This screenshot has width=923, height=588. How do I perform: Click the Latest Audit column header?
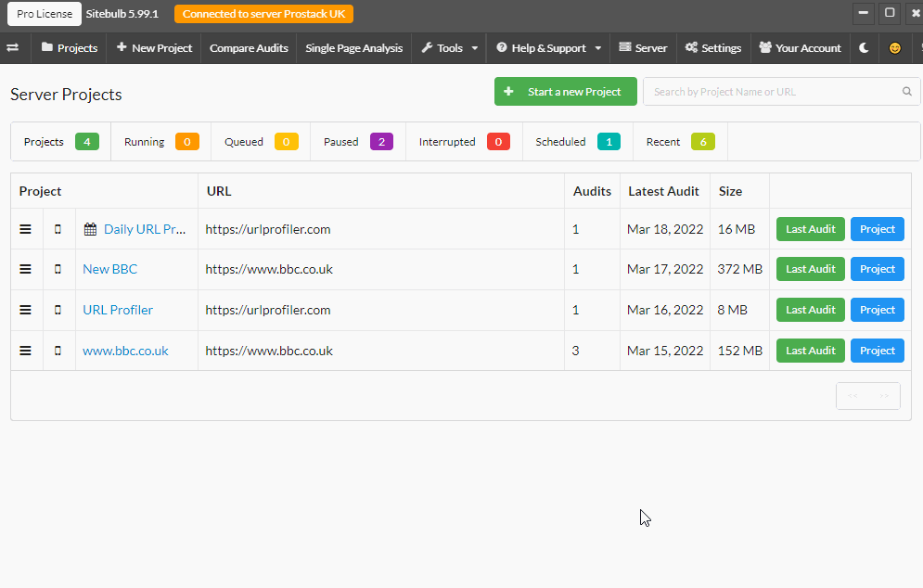[663, 191]
